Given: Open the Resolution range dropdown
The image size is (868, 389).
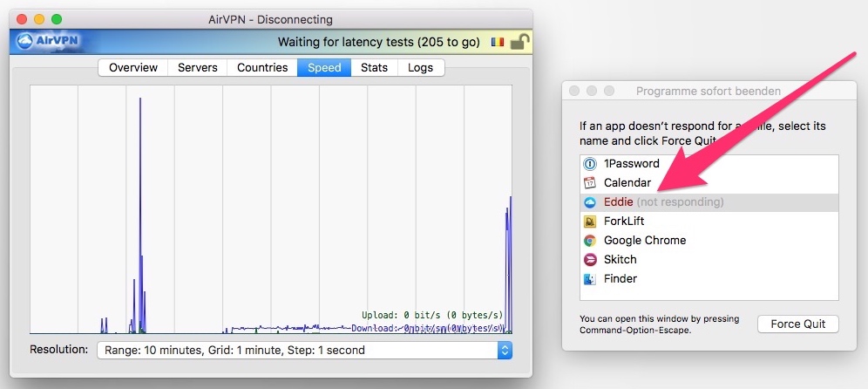Looking at the screenshot, I should click(304, 351).
